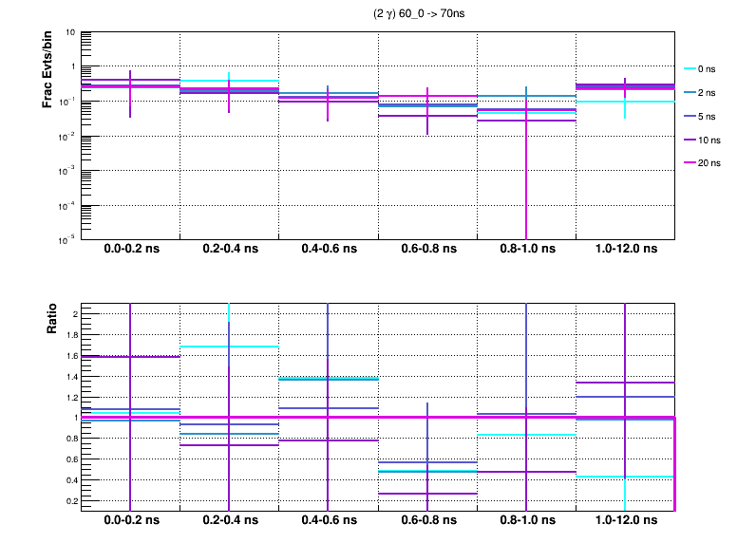Click the "10" tick label on Frac Evts axis

[x=72, y=32]
